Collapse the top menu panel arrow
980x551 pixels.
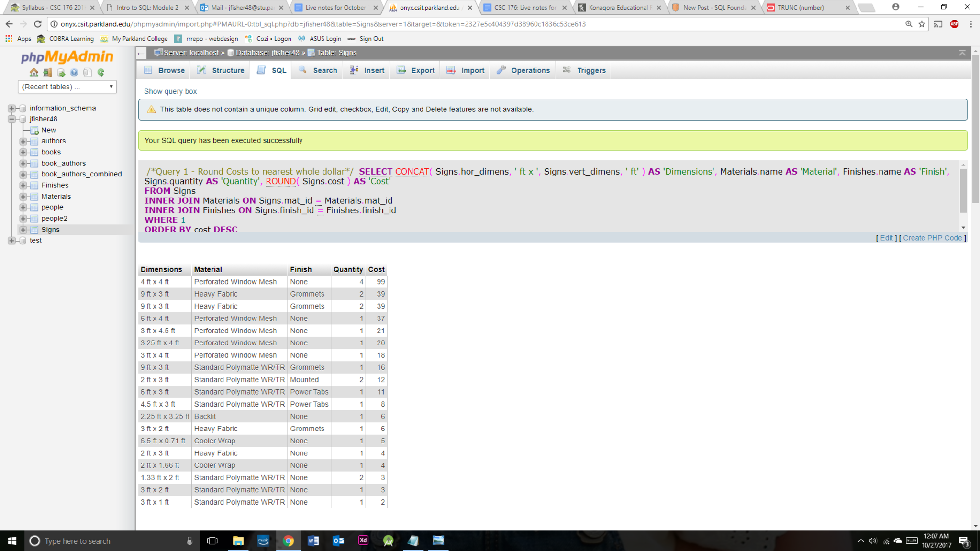[x=962, y=53]
